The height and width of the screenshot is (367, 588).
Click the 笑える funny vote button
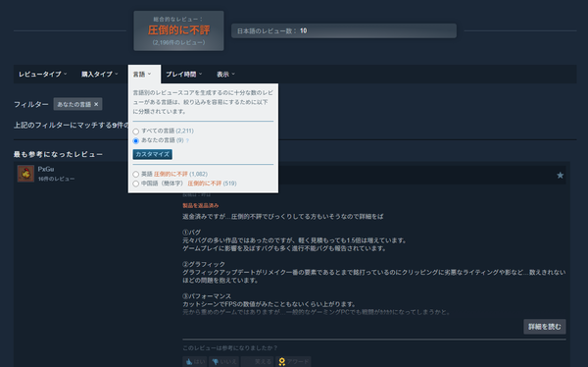point(257,361)
